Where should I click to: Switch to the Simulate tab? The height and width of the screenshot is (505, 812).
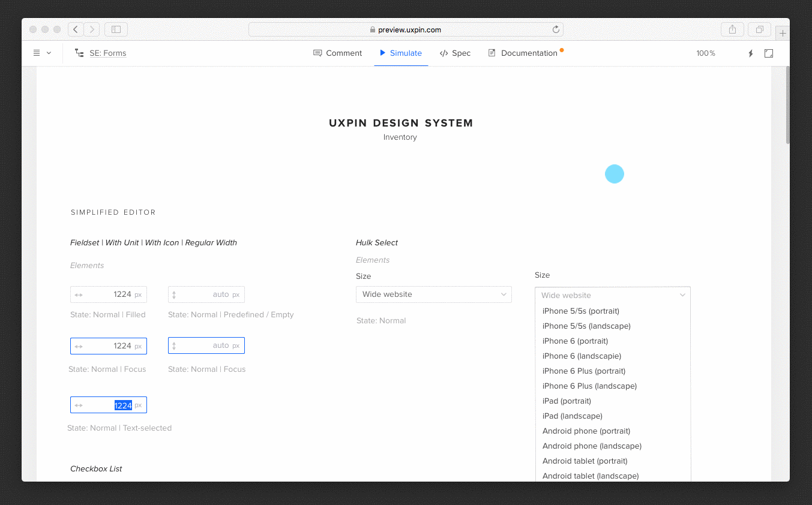(x=401, y=53)
